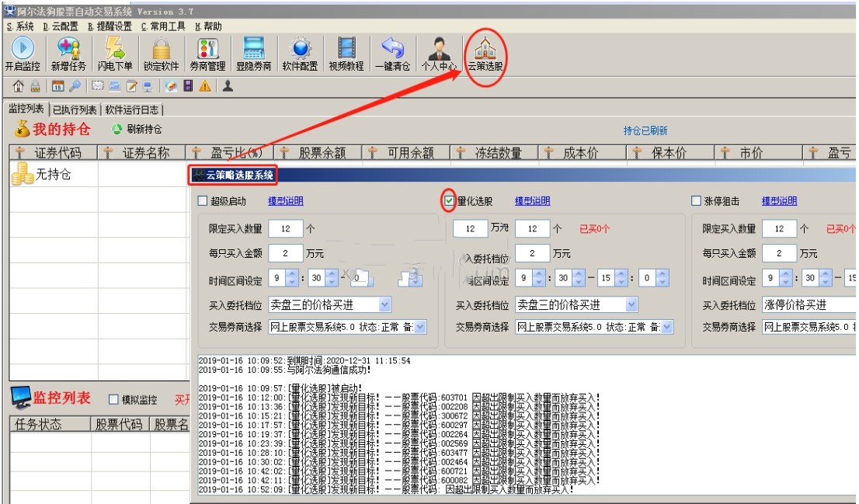
Task: Open the 视频教程 video tutorial
Action: tap(346, 53)
